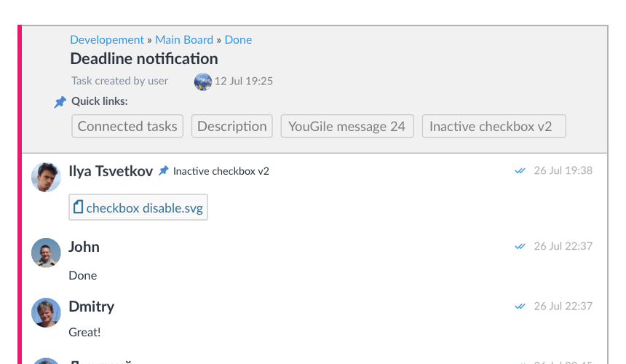This screenshot has height=364, width=626.
Task: Open the Developement breadcrumb link
Action: pyautogui.click(x=106, y=40)
